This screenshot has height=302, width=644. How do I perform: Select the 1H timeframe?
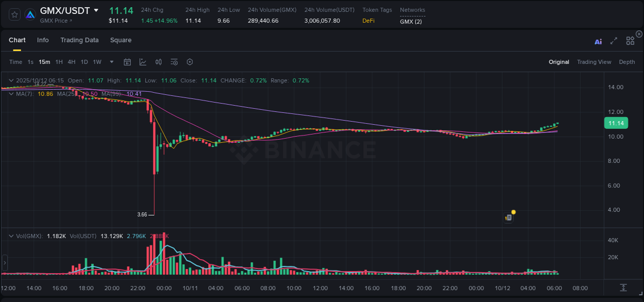coord(58,62)
